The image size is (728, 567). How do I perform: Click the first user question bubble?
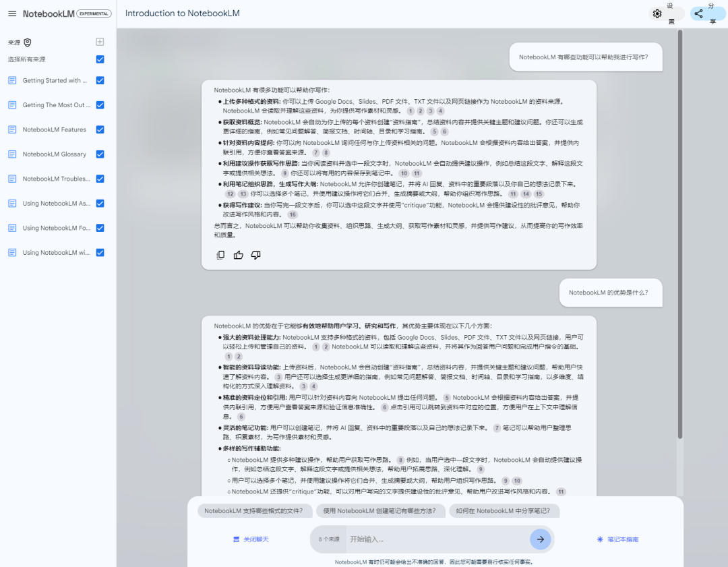(586, 57)
